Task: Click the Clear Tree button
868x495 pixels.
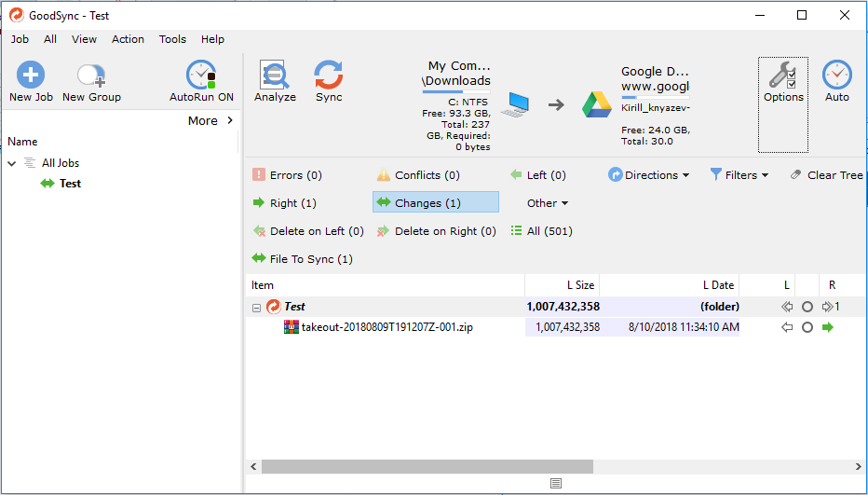Action: point(827,175)
